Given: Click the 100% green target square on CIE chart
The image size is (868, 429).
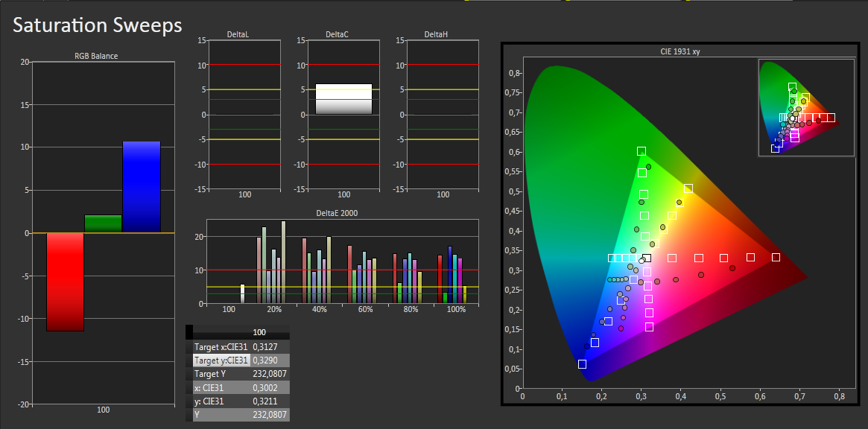Looking at the screenshot, I should coord(642,151).
